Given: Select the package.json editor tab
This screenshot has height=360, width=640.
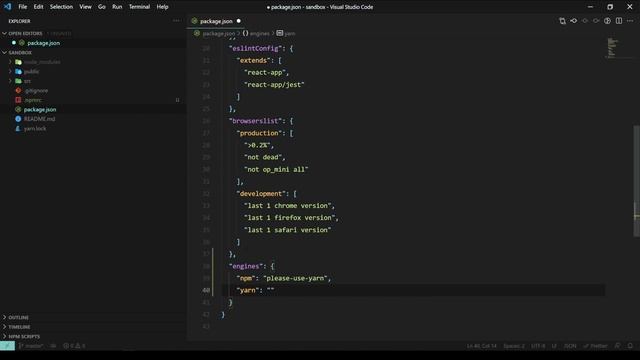Looking at the screenshot, I should click(216, 21).
